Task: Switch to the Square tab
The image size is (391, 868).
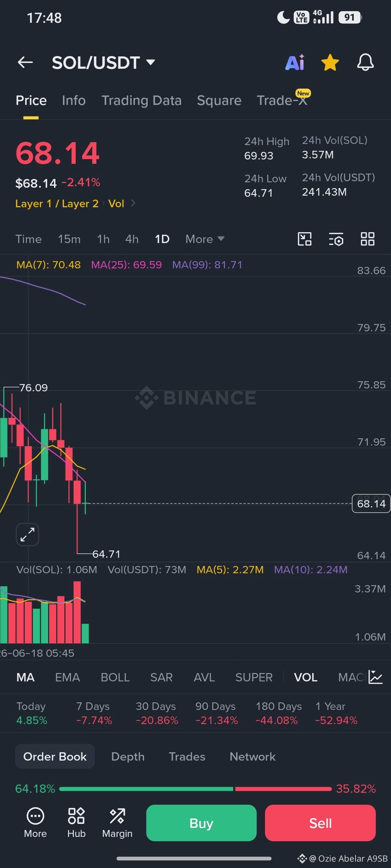Action: [219, 101]
